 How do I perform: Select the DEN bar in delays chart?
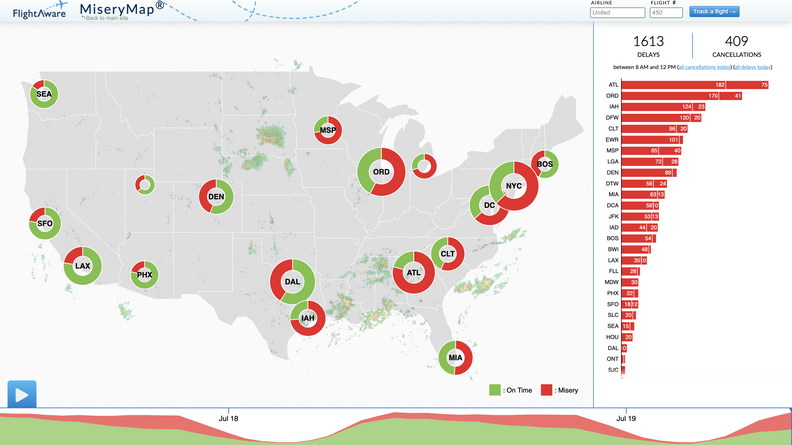click(649, 173)
